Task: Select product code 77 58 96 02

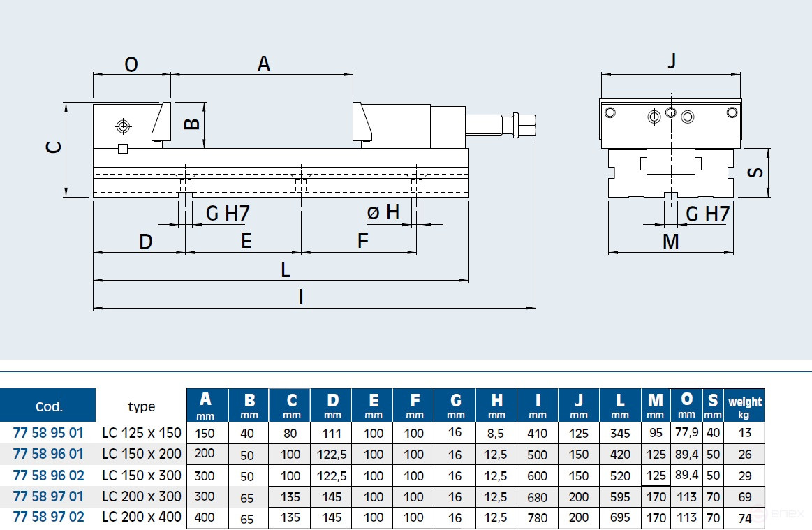Action: coord(48,476)
